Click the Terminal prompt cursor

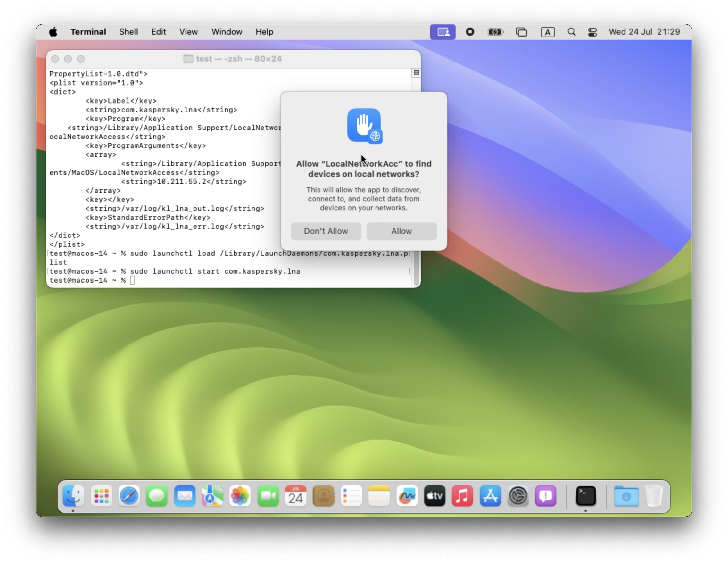(132, 280)
